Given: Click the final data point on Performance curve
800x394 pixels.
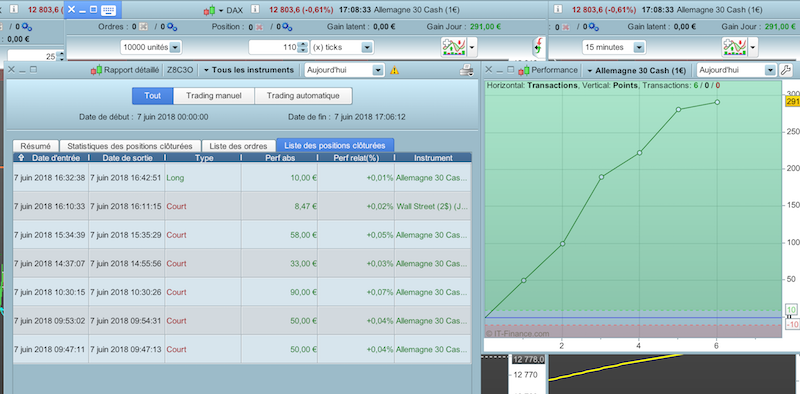Looking at the screenshot, I should point(717,102).
